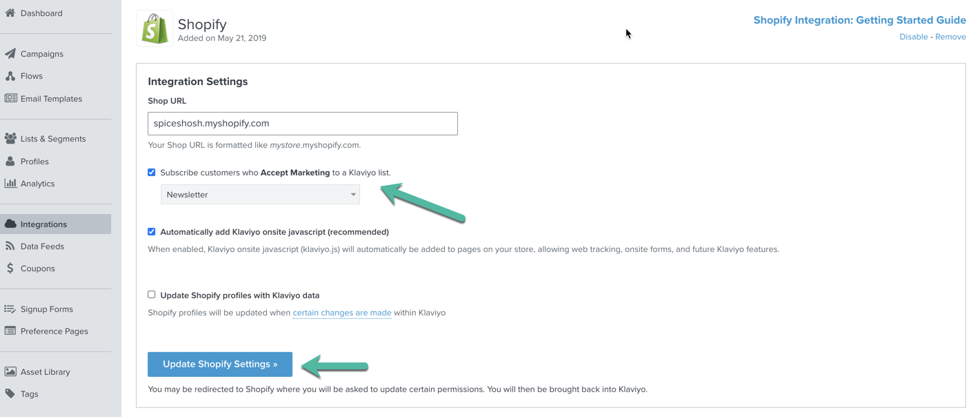This screenshot has width=980, height=417.
Task: Open the 'certain changes are made' link
Action: [x=342, y=313]
